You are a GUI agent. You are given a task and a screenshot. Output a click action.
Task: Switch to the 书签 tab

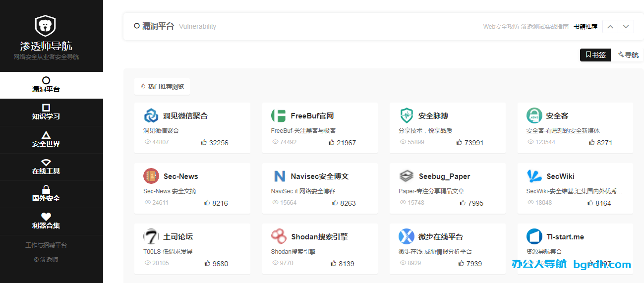pyautogui.click(x=595, y=55)
